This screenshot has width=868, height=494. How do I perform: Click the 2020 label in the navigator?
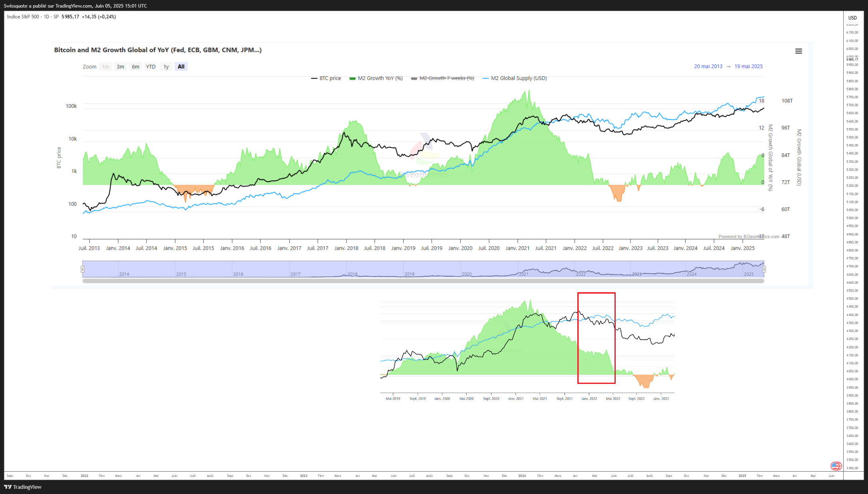click(x=467, y=274)
